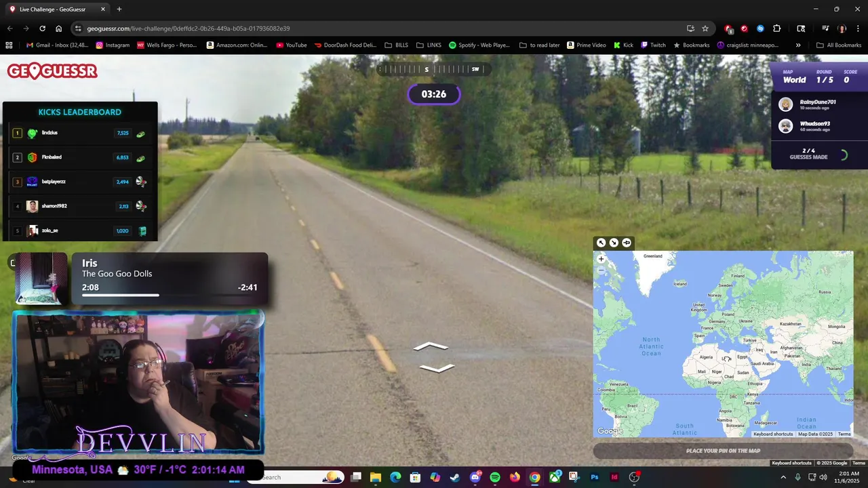Click the Iris album art thumbnail
Viewport: 868px width, 488px height.
pos(41,279)
